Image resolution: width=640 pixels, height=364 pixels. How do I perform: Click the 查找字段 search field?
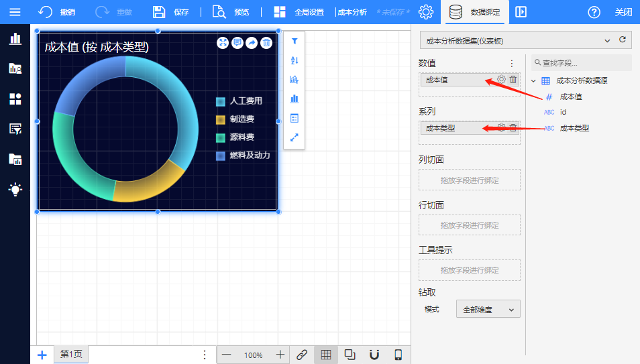(582, 63)
